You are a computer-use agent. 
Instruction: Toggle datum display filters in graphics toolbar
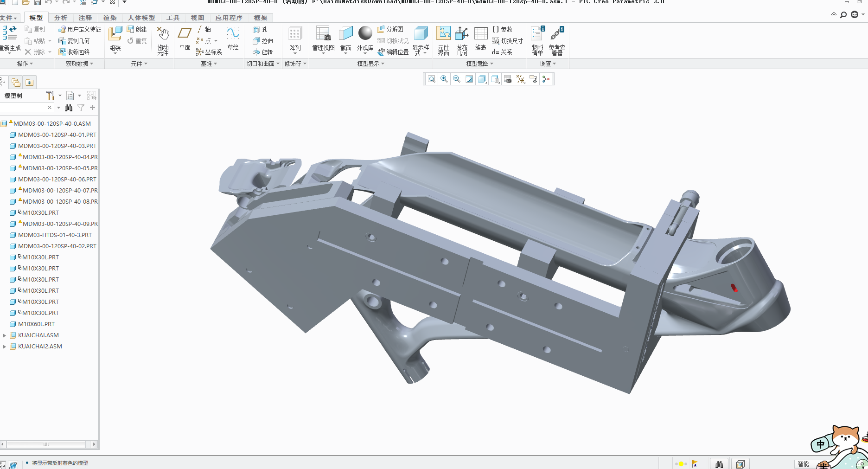click(521, 79)
